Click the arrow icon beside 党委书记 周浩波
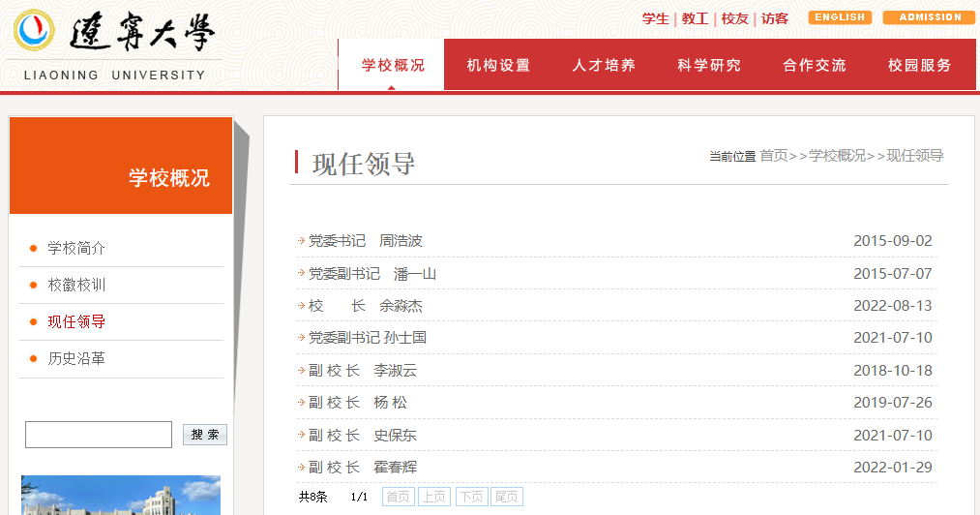Viewport: 980px width, 515px height. 301,240
